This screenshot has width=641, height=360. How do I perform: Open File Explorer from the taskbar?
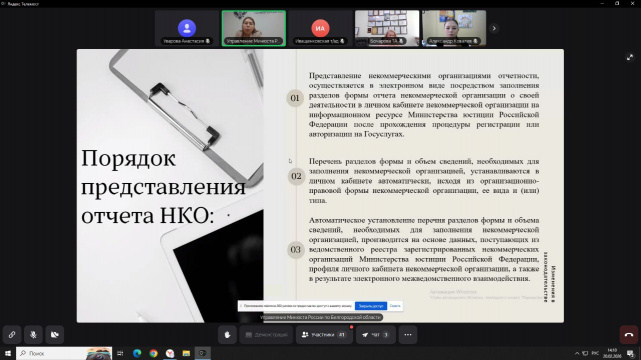pos(186,353)
